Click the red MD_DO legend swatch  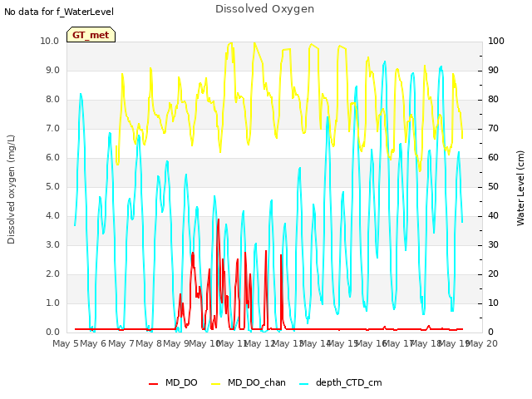(x=153, y=384)
